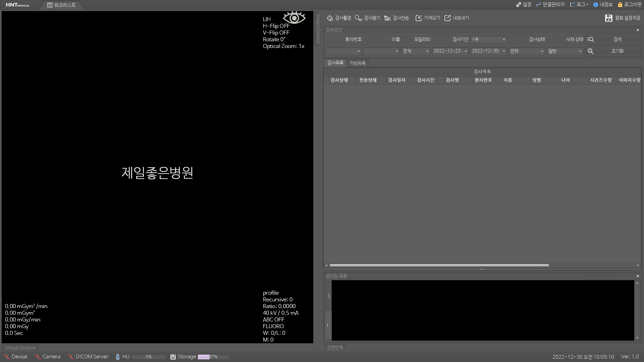Expand the Image Control side panel
Screen dimensions: 644x362
(318, 28)
